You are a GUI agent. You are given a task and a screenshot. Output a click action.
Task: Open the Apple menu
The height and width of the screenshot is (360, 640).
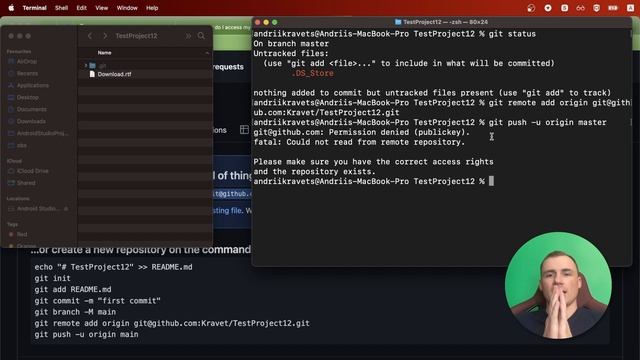(11, 8)
